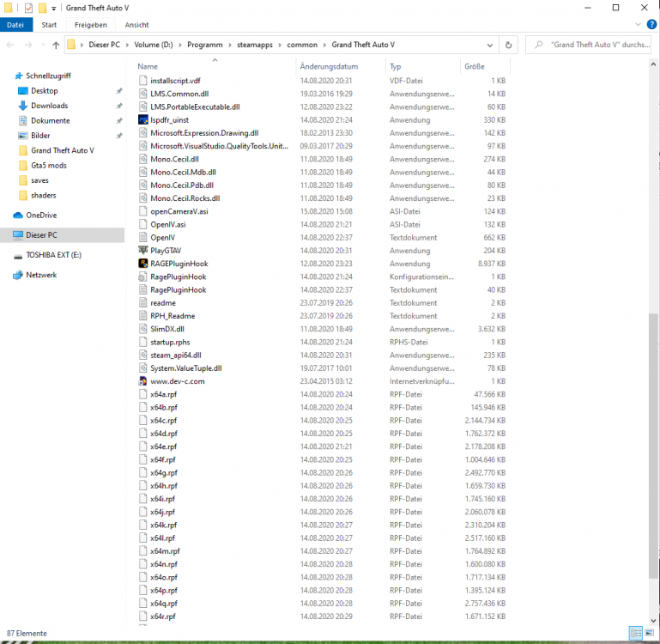Expand the chevron after common in path
This screenshot has width=660, height=644.
(324, 45)
